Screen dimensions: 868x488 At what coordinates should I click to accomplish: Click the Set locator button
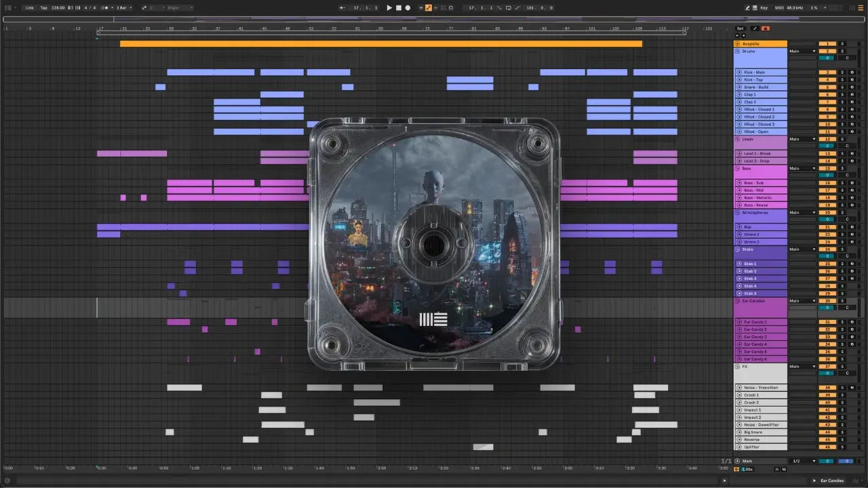[740, 28]
